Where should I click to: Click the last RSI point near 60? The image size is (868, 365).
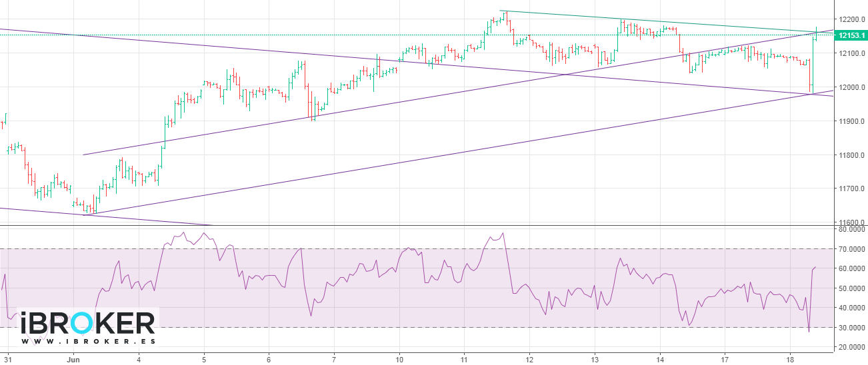pyautogui.click(x=815, y=267)
